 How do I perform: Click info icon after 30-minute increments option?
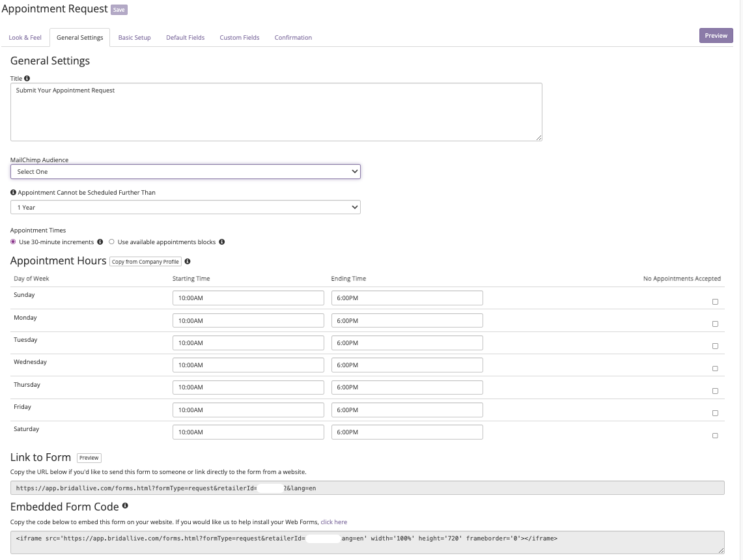(100, 242)
